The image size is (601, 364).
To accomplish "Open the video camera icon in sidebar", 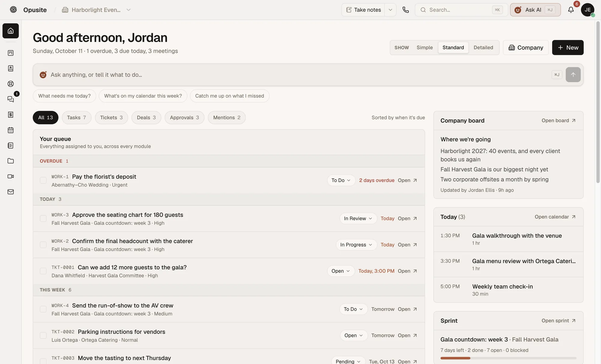I will (11, 176).
